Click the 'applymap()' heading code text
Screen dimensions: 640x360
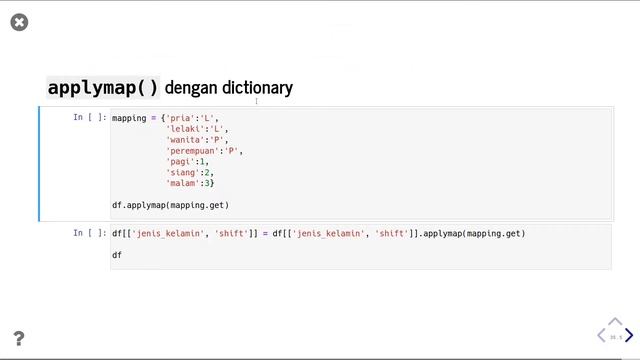(103, 88)
